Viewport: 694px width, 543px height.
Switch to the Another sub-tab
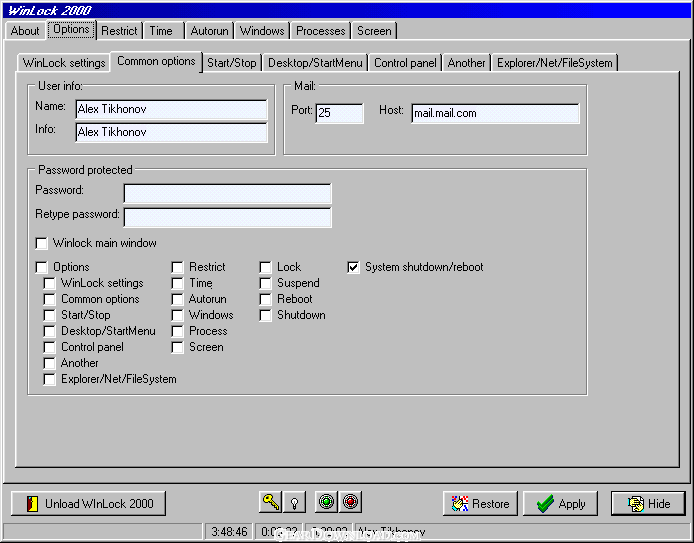click(467, 63)
